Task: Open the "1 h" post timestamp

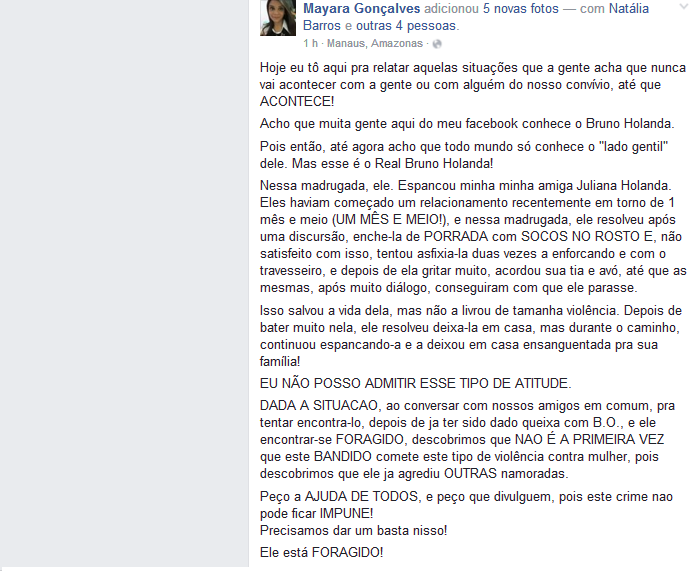Action: coord(311,43)
